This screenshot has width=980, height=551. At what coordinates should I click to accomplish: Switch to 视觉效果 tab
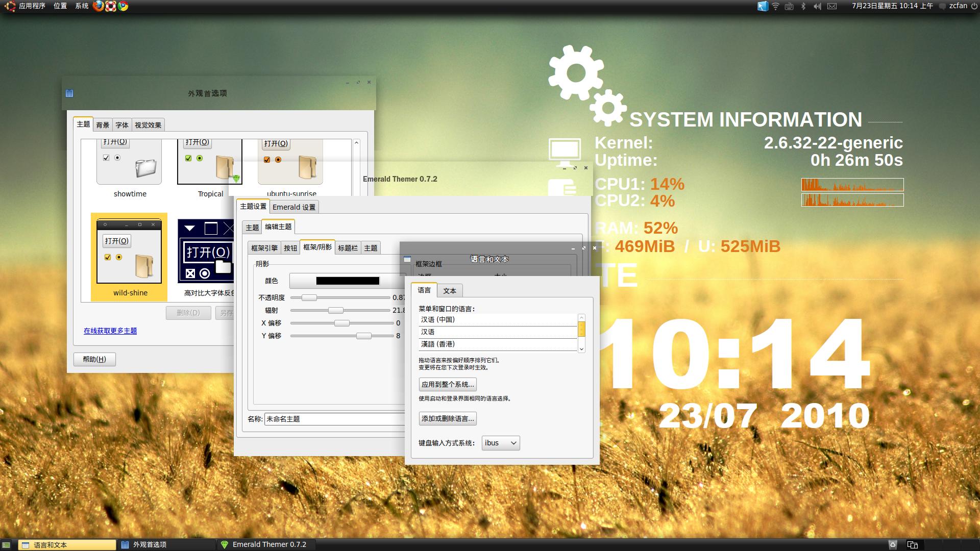coord(148,125)
